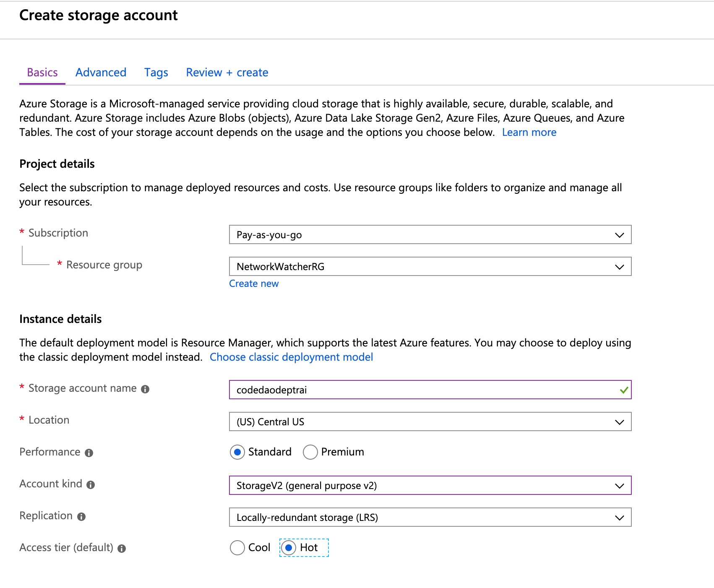
Task: Click Performance info icon
Action: [89, 453]
